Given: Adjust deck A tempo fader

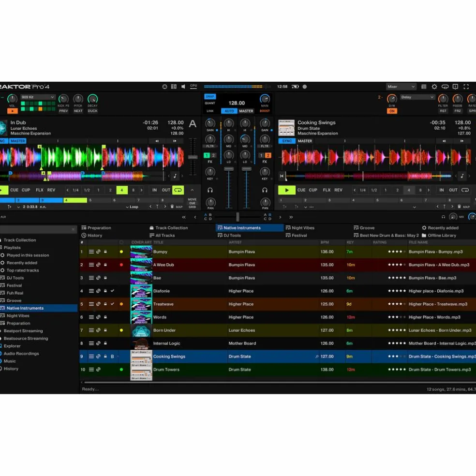Looking at the screenshot, I should pyautogui.click(x=193, y=157).
